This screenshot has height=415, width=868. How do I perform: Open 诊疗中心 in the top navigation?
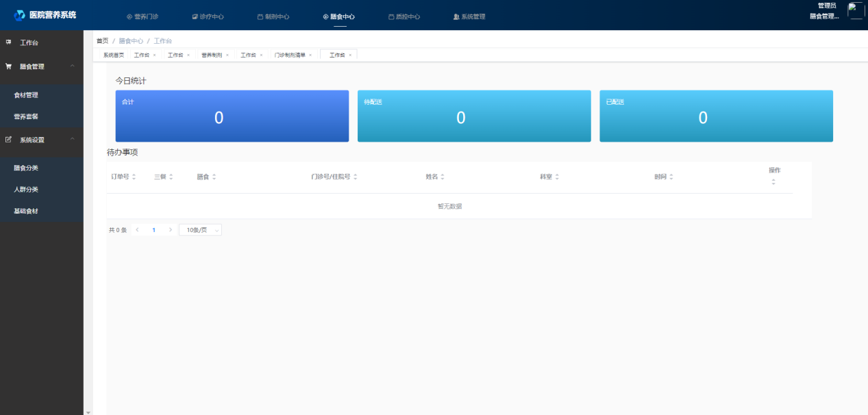tap(208, 16)
